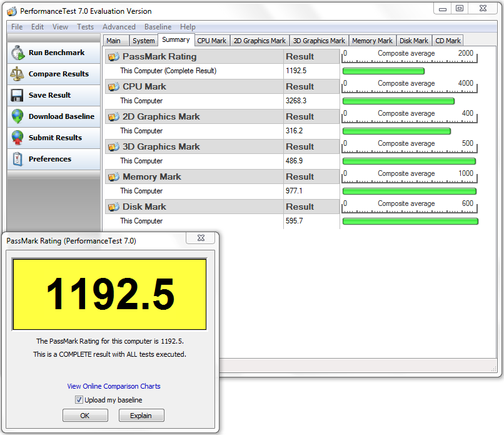The image size is (504, 435).
Task: Click the 3D Graphics result value 486.9
Action: click(x=294, y=161)
